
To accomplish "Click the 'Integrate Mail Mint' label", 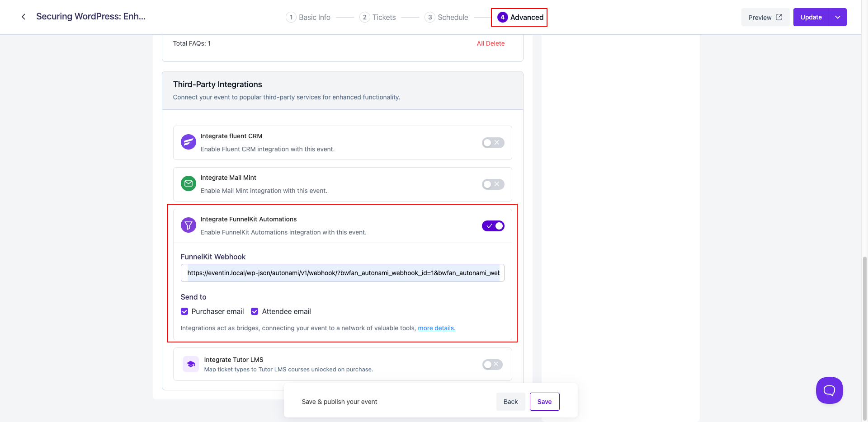I will [228, 178].
